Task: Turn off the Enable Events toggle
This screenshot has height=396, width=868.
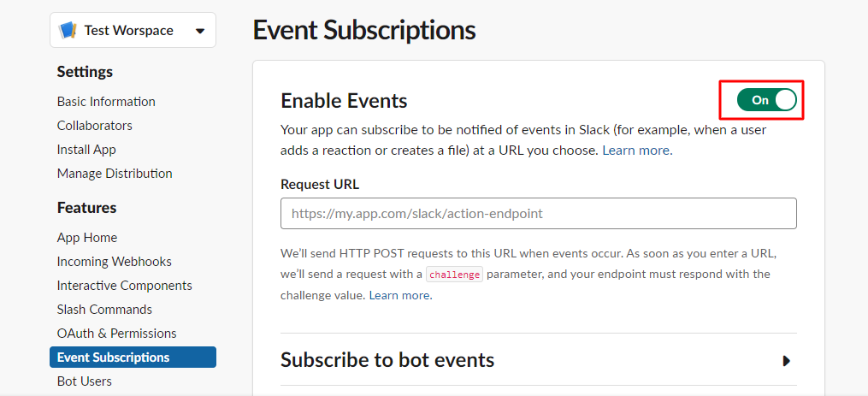Action: coord(766,100)
